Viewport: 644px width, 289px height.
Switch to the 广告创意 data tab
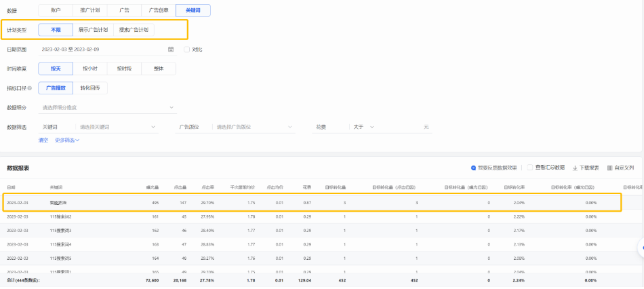(158, 10)
